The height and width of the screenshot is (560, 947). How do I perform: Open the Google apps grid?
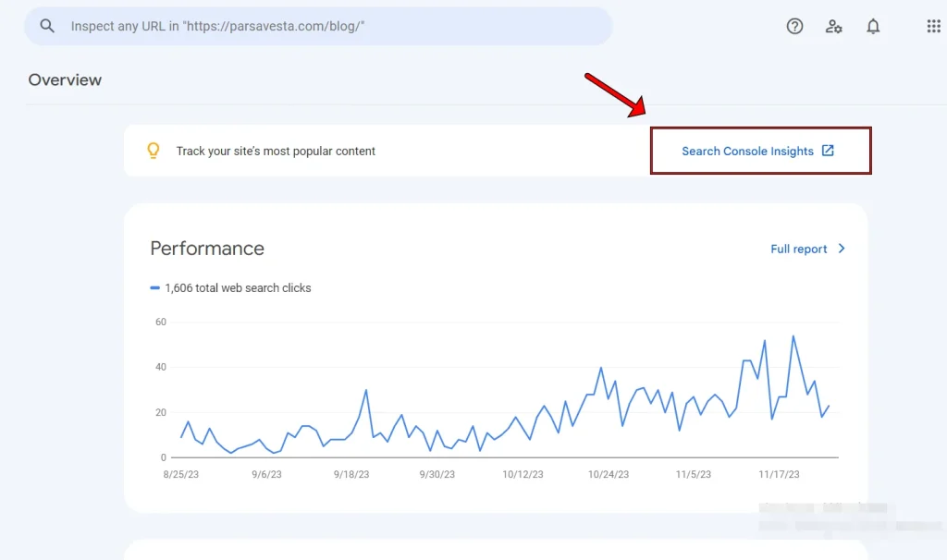[x=934, y=26]
